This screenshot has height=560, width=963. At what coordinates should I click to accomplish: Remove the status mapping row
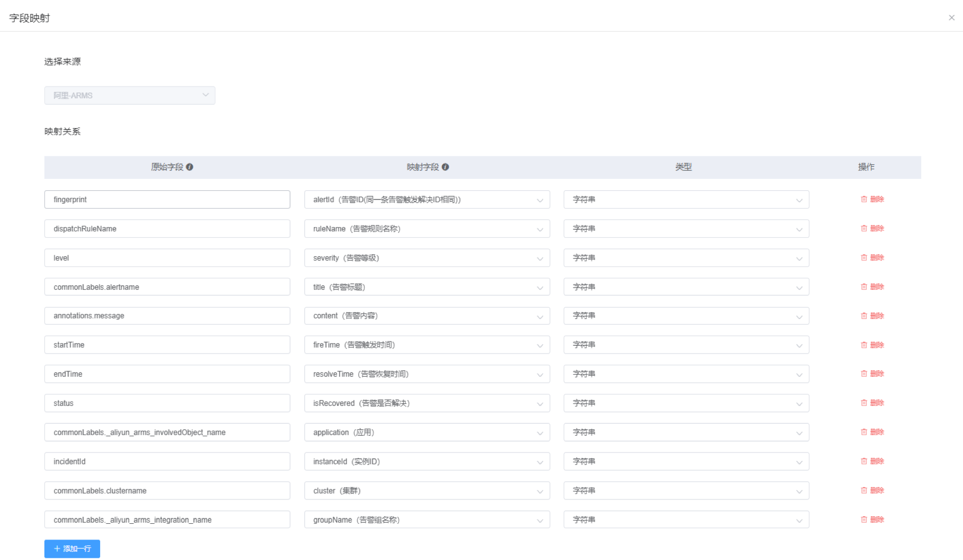tap(872, 403)
